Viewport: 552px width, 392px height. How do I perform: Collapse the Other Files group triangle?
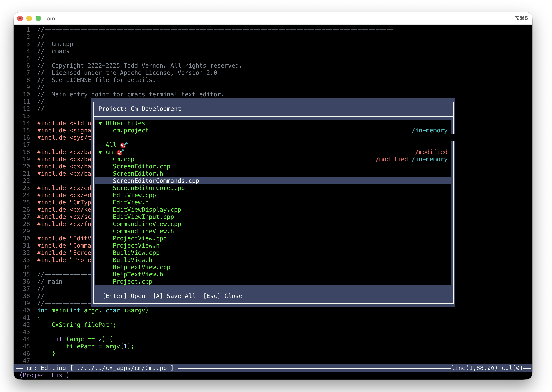pos(100,123)
